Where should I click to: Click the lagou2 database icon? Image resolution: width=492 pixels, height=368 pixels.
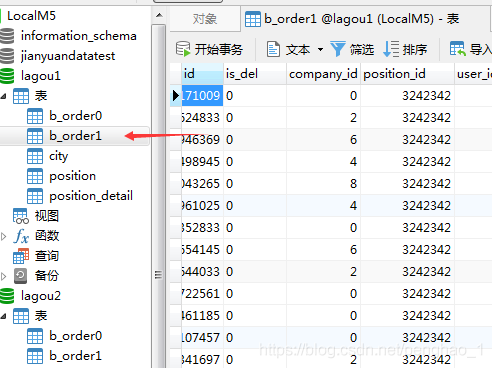(7, 296)
